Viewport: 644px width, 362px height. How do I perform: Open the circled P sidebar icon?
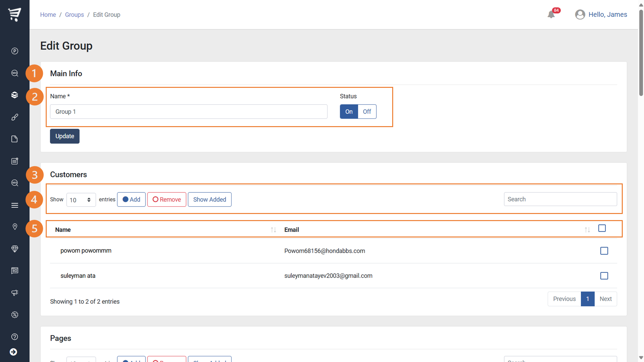click(x=14, y=51)
